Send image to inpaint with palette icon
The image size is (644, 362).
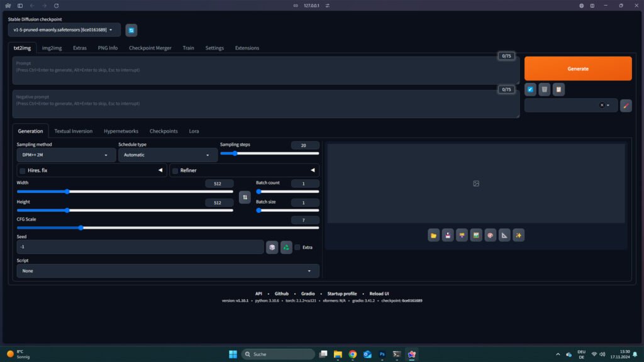pos(490,235)
